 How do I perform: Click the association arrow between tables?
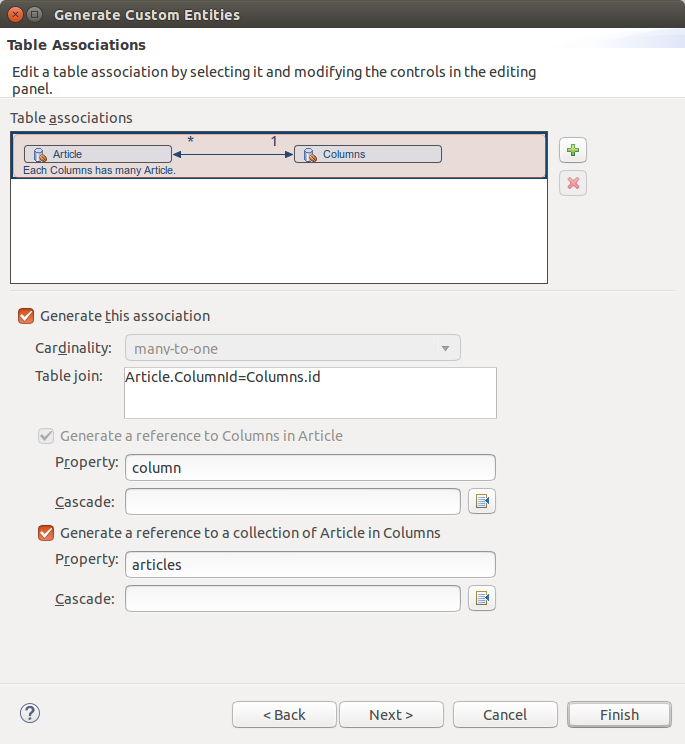coord(233,154)
